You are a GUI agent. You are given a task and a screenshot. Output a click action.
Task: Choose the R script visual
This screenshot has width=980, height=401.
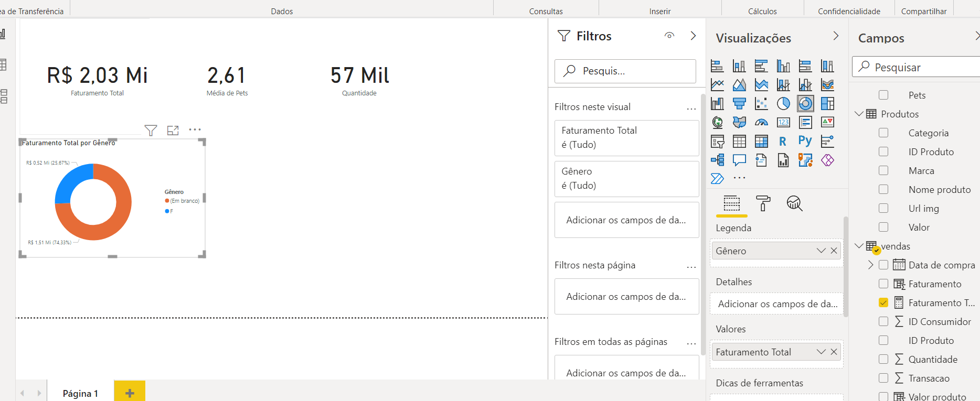click(783, 142)
